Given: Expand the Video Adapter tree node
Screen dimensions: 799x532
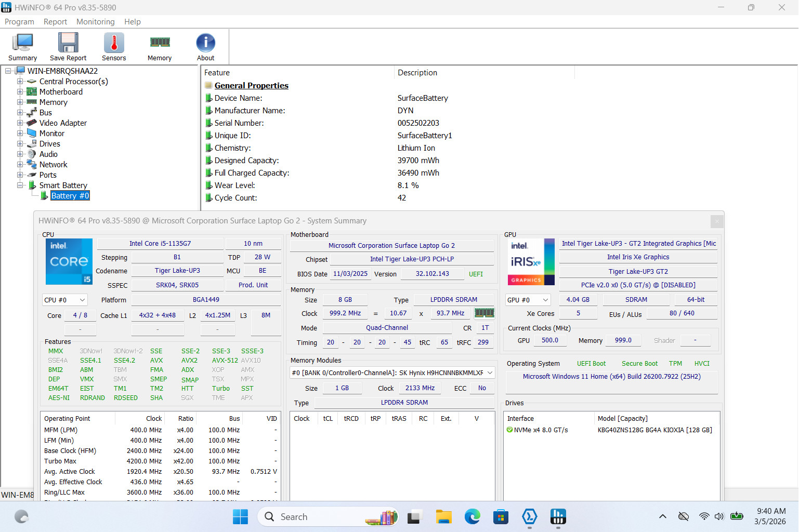Looking at the screenshot, I should tap(20, 123).
